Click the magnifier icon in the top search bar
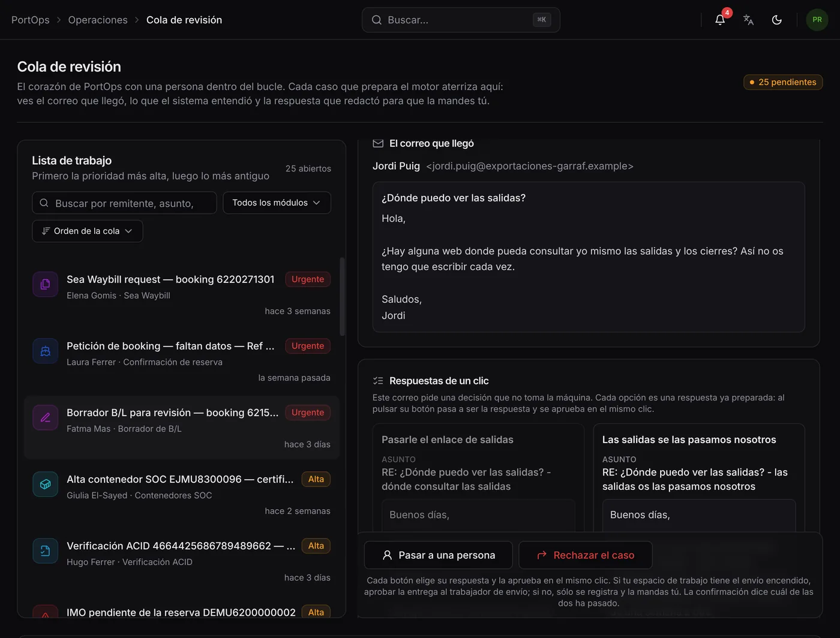The image size is (840, 638). 377,20
